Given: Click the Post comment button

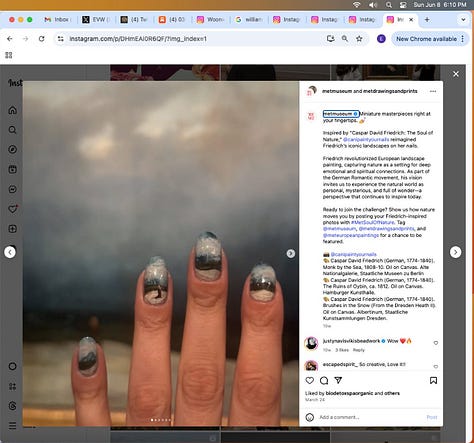Looking at the screenshot, I should (432, 417).
